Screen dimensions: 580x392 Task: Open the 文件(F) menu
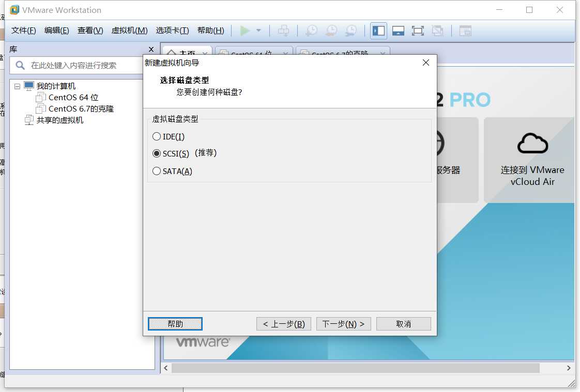tap(23, 30)
